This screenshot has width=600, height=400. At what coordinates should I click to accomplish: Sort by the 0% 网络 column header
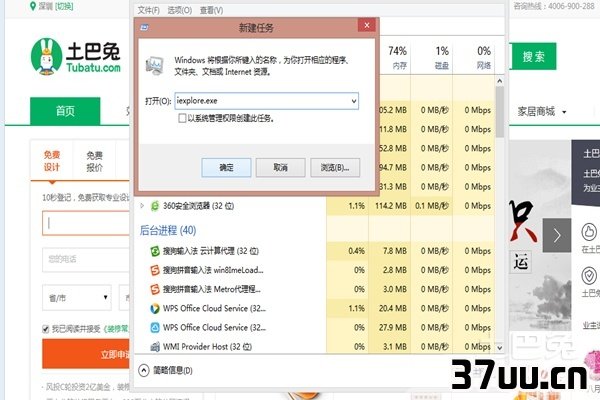pyautogui.click(x=474, y=57)
